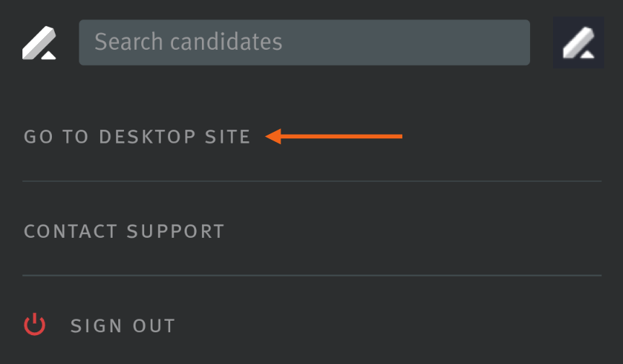Click the orange arrow pointing at Desktop Site
The image size is (623, 364).
pyautogui.click(x=334, y=136)
